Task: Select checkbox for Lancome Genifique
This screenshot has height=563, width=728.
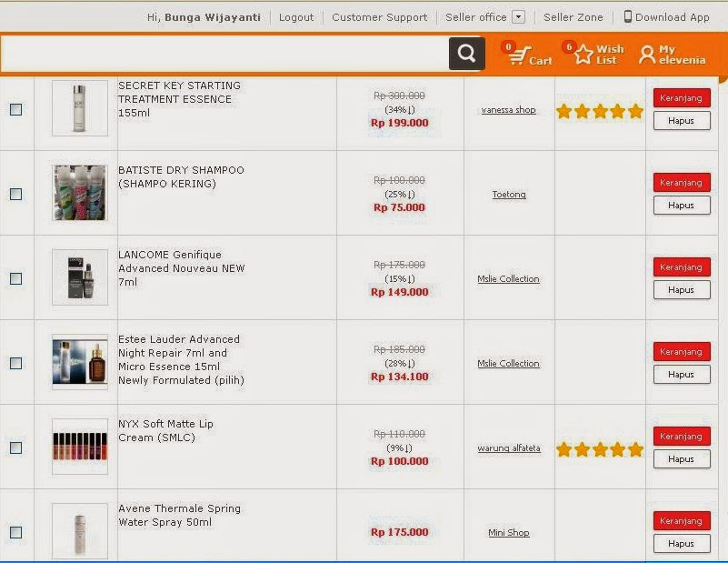Action: coord(15,278)
